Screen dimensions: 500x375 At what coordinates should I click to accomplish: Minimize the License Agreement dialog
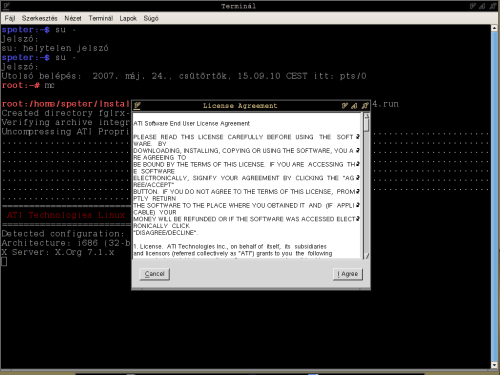pyautogui.click(x=345, y=106)
